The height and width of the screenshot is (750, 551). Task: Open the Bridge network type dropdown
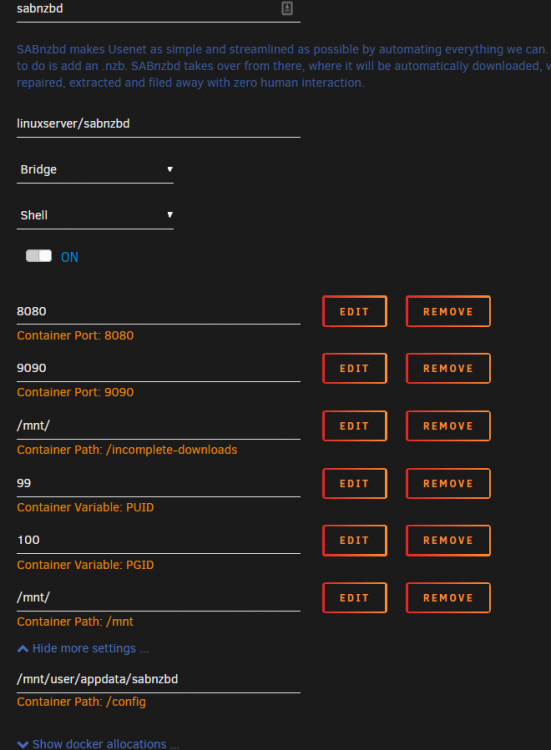(x=95, y=170)
